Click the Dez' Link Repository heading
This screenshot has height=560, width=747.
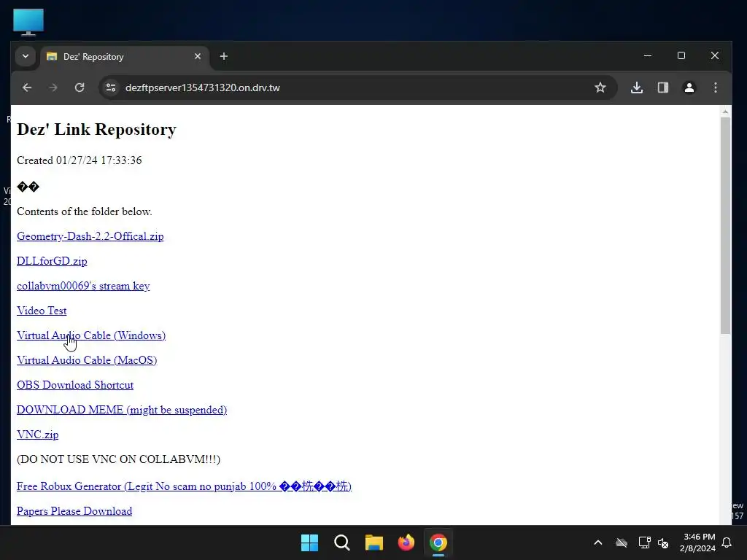pos(97,129)
